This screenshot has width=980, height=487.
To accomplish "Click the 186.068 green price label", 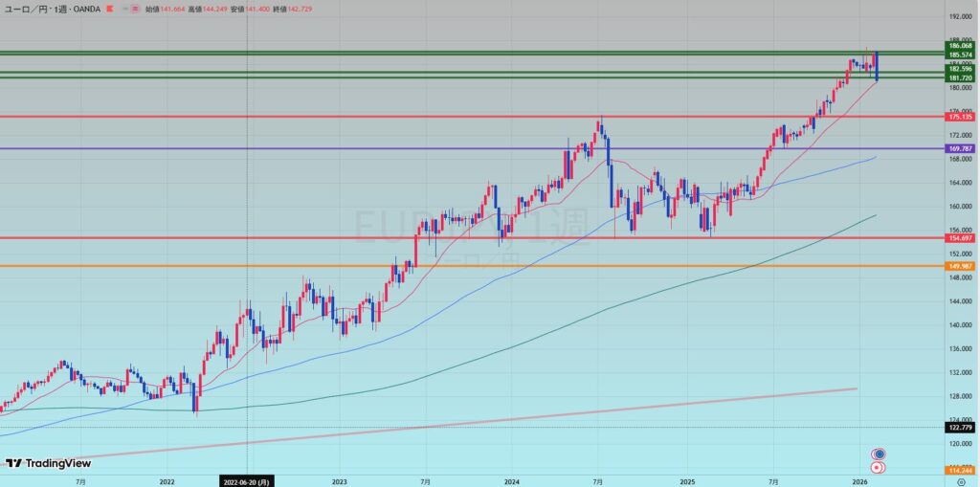I will (960, 46).
